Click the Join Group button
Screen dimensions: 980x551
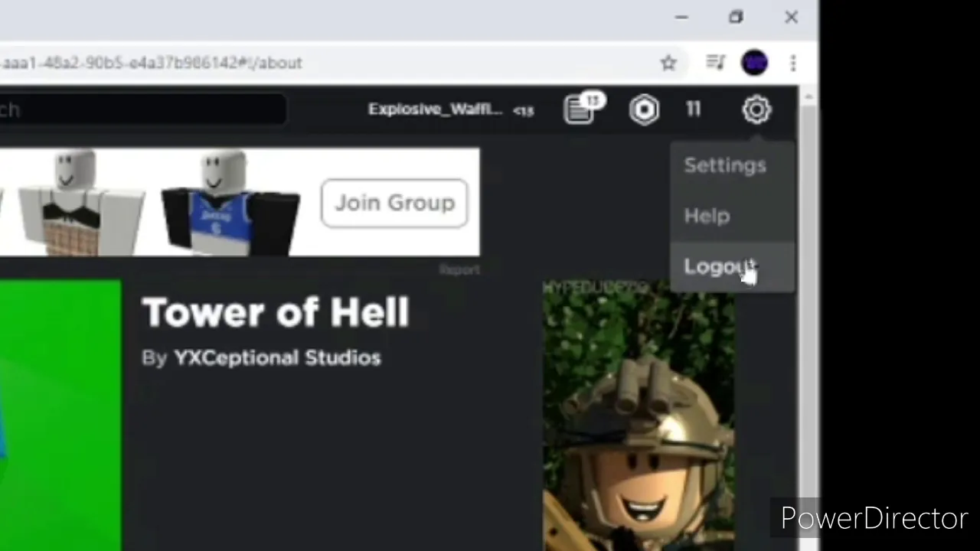click(394, 203)
